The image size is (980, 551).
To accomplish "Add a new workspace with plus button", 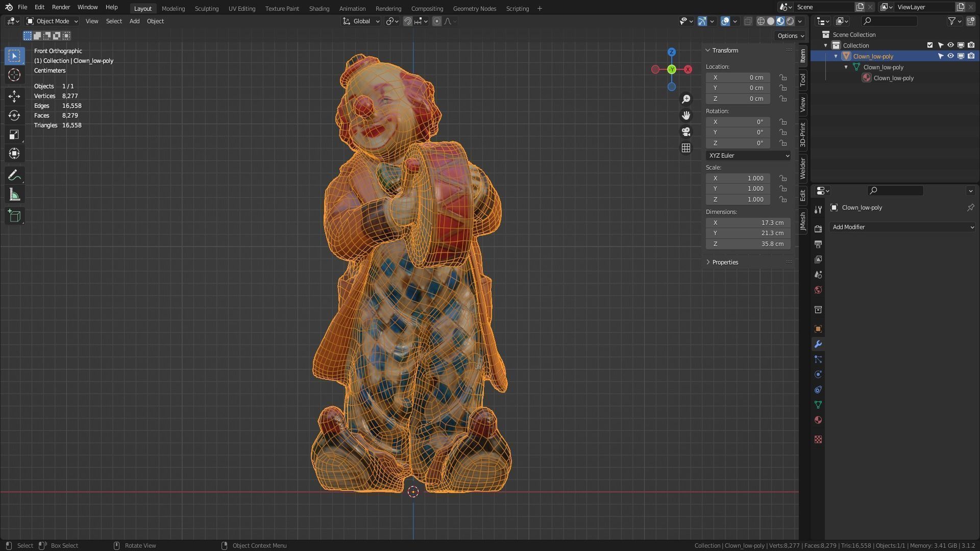I will click(540, 9).
